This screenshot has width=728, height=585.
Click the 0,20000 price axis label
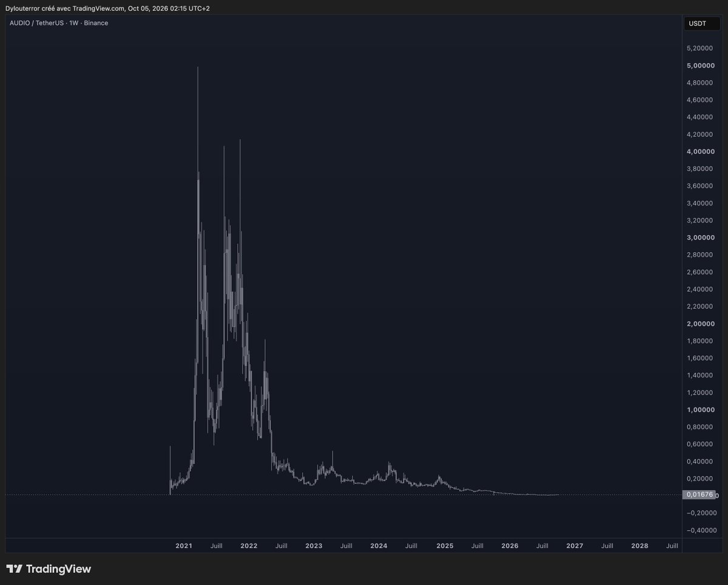701,478
